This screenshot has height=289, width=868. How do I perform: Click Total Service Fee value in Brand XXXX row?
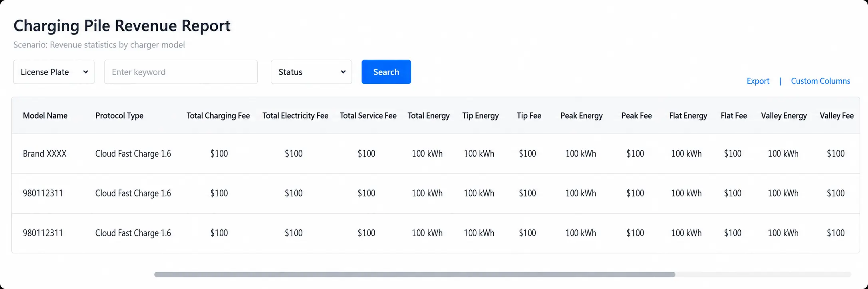point(366,154)
